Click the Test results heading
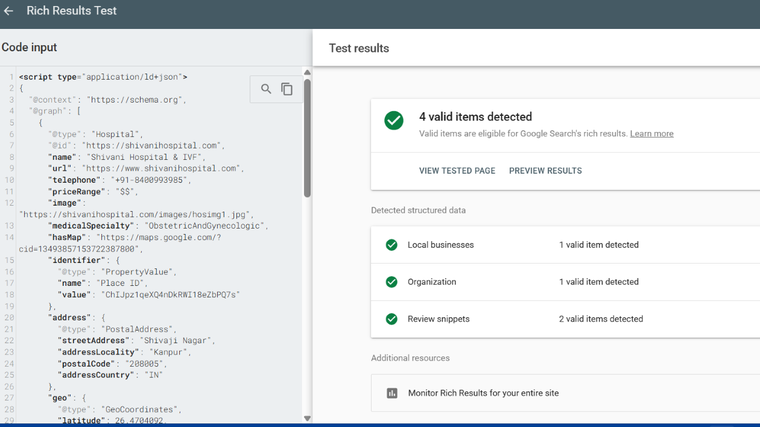Screen dimensions: 760x427 pos(359,48)
